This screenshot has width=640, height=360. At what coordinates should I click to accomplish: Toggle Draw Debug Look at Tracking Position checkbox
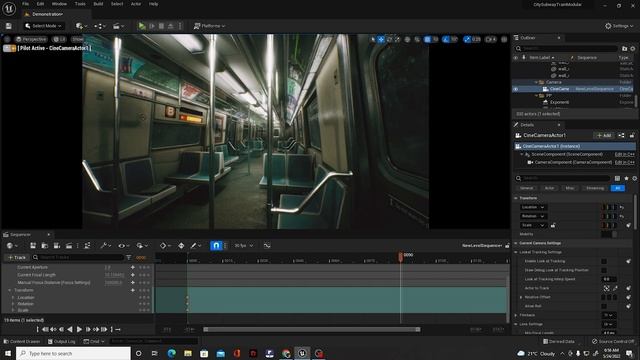click(x=604, y=270)
